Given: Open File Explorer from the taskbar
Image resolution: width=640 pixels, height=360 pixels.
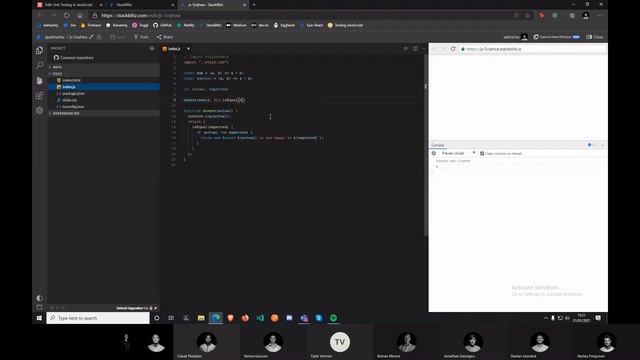Looking at the screenshot, I should (x=201, y=318).
